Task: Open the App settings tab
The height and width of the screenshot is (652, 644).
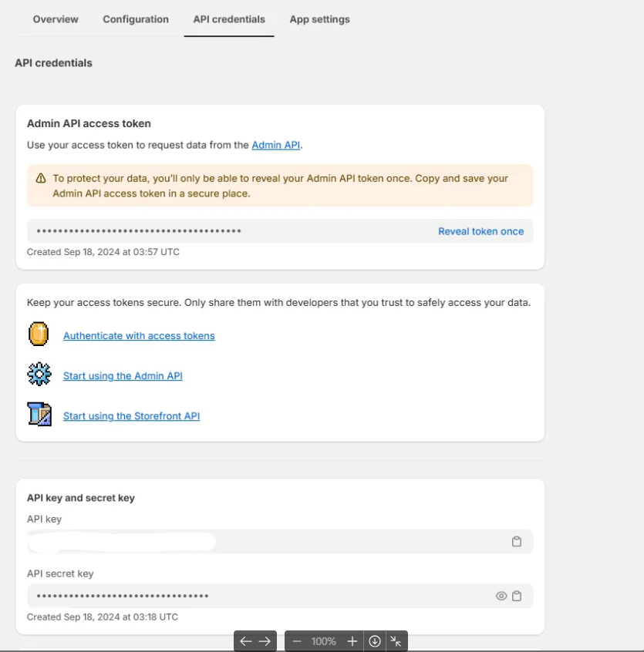Action: click(319, 19)
